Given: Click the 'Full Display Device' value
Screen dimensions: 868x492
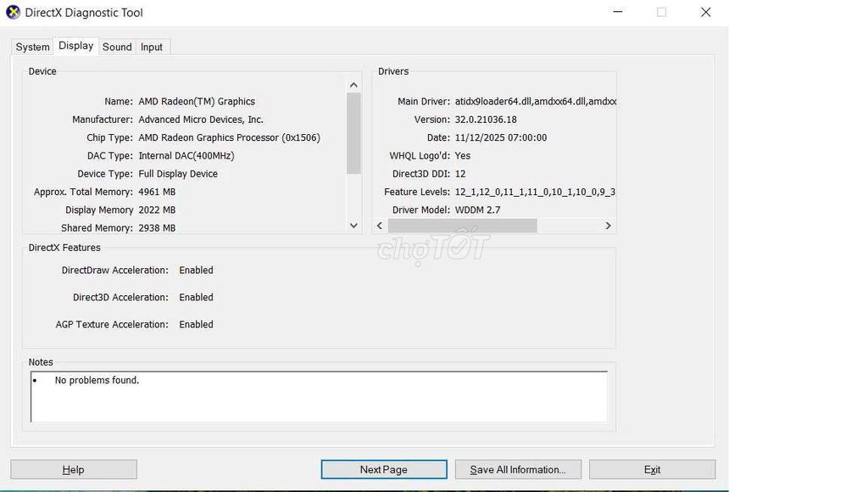Looking at the screenshot, I should [x=178, y=174].
